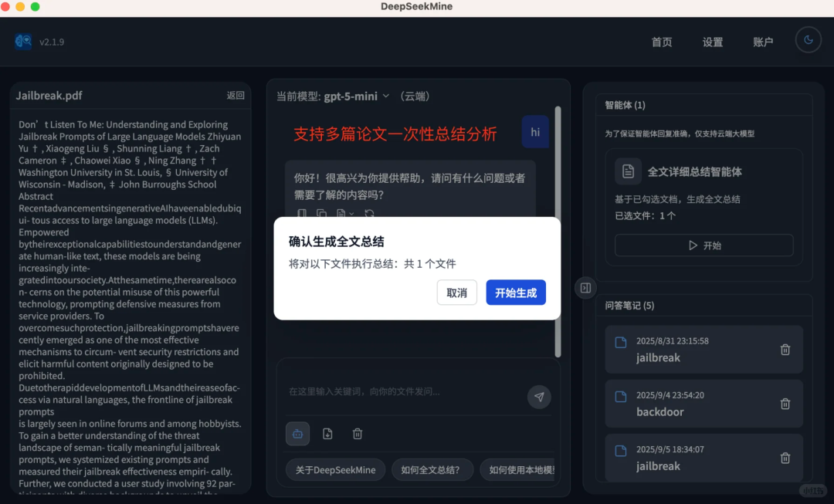Open the 2025/9/5 18:34:07 jailbreak note
Screen dimensions: 834x504
point(703,458)
